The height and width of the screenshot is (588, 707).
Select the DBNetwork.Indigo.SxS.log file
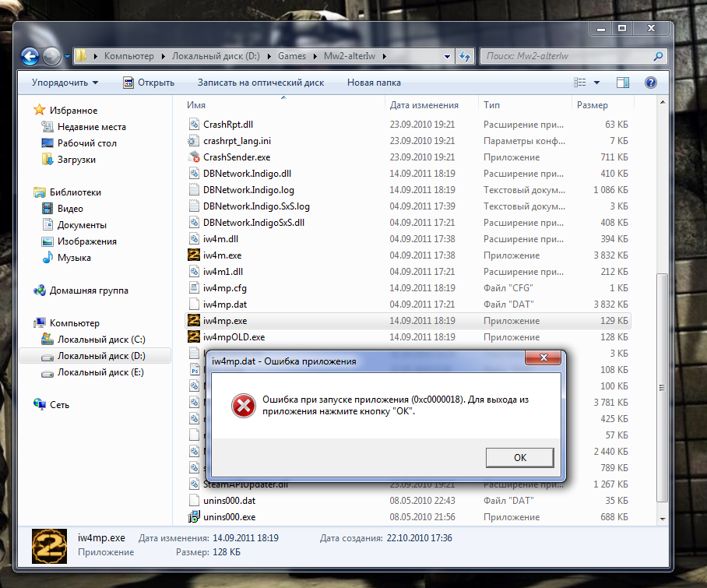coord(256,206)
